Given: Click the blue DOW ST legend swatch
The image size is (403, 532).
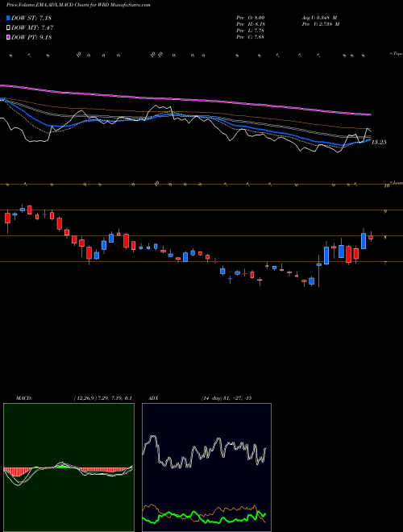Looking at the screenshot, I should click(9, 18).
